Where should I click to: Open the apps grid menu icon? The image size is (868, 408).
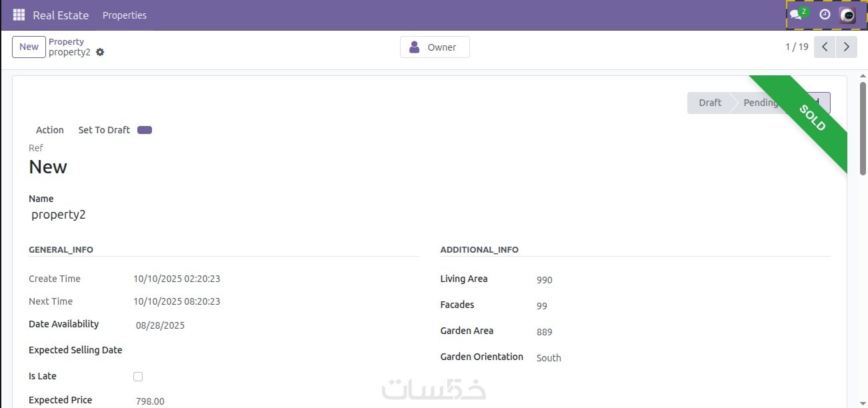point(19,15)
